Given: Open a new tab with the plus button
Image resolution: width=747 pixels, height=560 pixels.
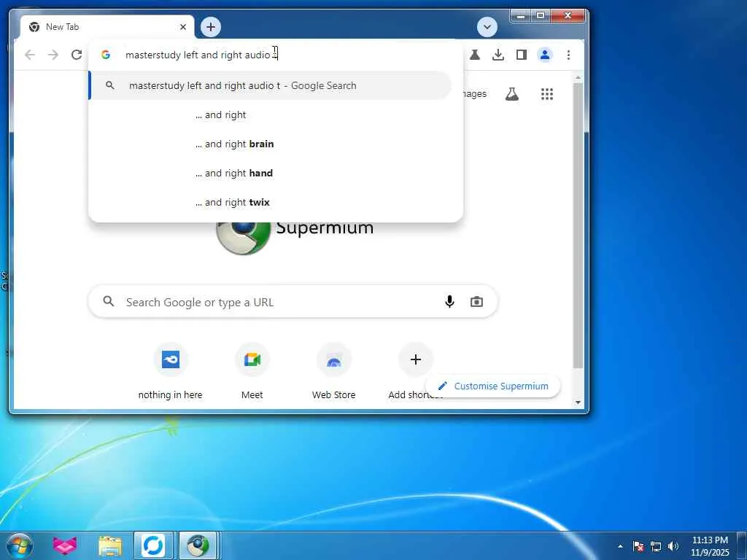Looking at the screenshot, I should pyautogui.click(x=211, y=27).
